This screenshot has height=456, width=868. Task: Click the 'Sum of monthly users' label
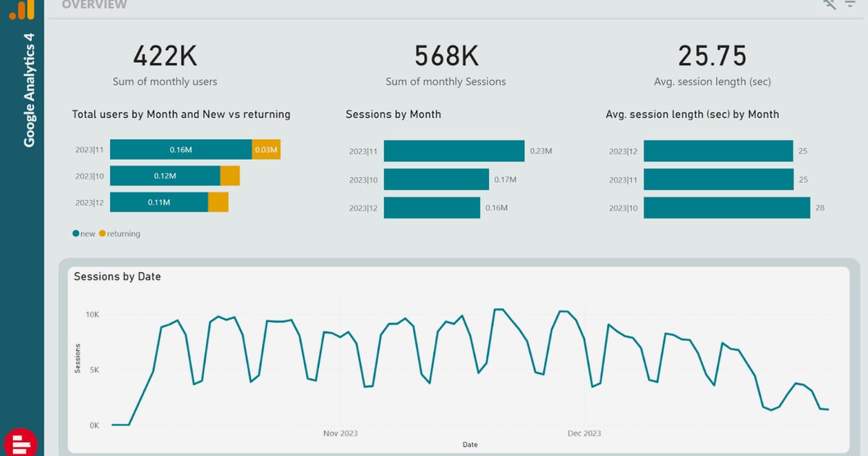coord(165,82)
